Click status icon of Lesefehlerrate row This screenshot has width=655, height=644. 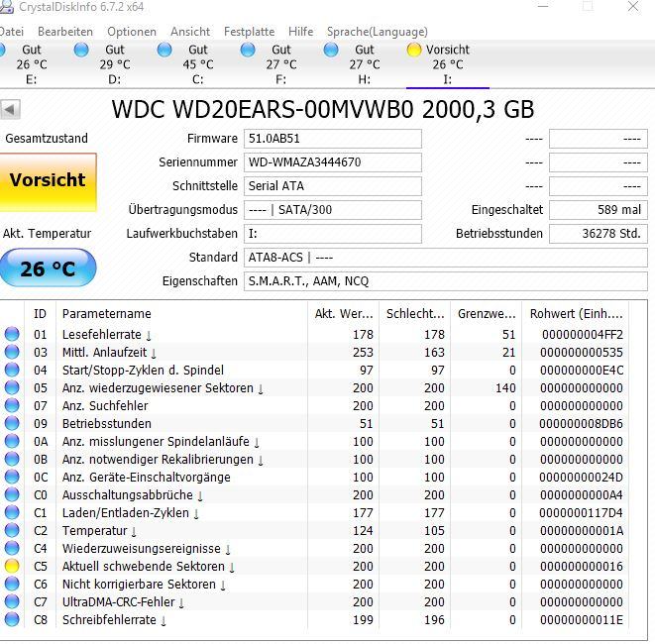tap(12, 334)
